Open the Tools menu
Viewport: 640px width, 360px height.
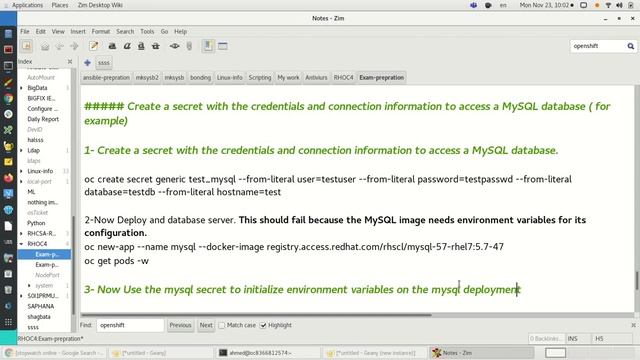(147, 31)
